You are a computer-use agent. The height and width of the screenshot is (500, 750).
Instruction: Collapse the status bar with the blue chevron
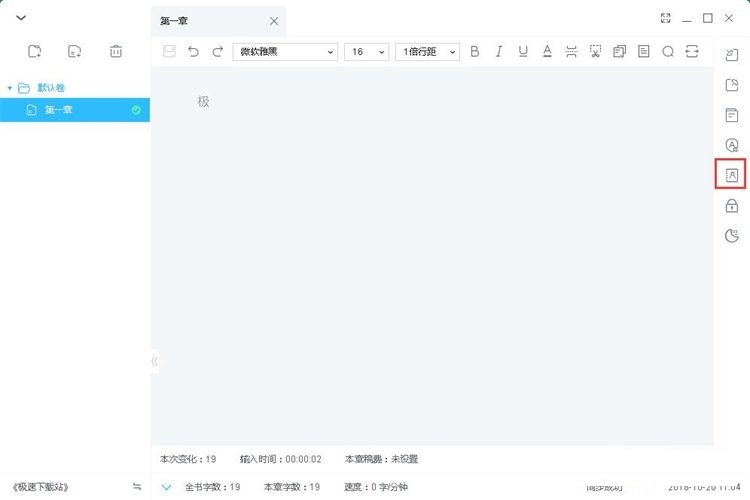166,488
